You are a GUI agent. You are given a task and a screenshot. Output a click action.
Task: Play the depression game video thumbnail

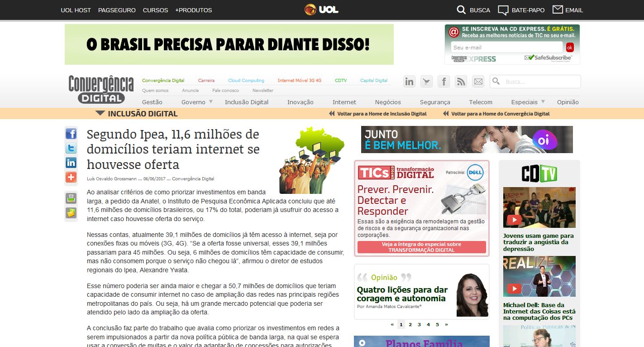pos(539,207)
